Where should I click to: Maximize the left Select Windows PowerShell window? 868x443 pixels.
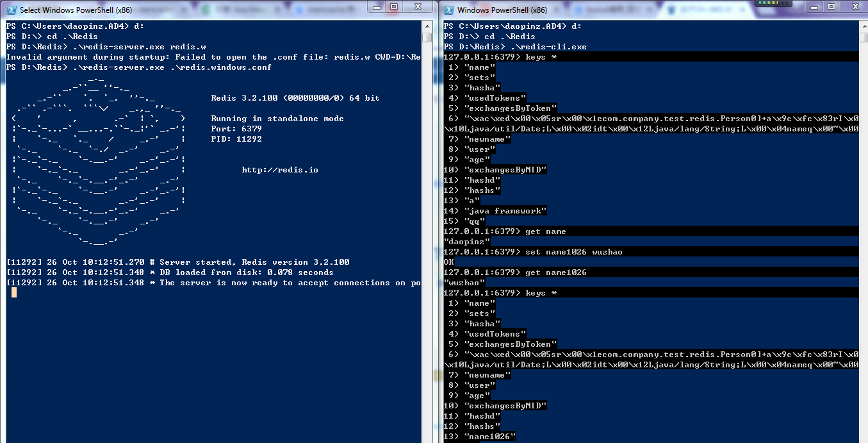pos(395,6)
